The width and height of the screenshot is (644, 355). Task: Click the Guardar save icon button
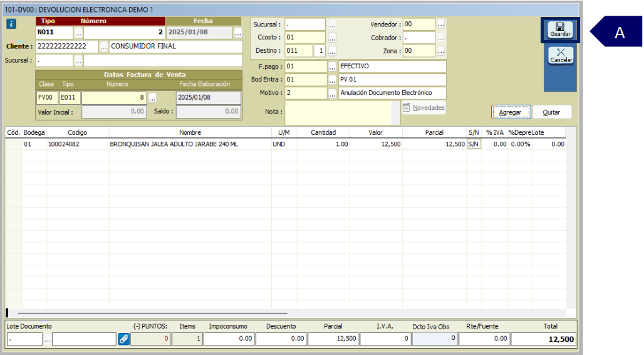tap(560, 29)
